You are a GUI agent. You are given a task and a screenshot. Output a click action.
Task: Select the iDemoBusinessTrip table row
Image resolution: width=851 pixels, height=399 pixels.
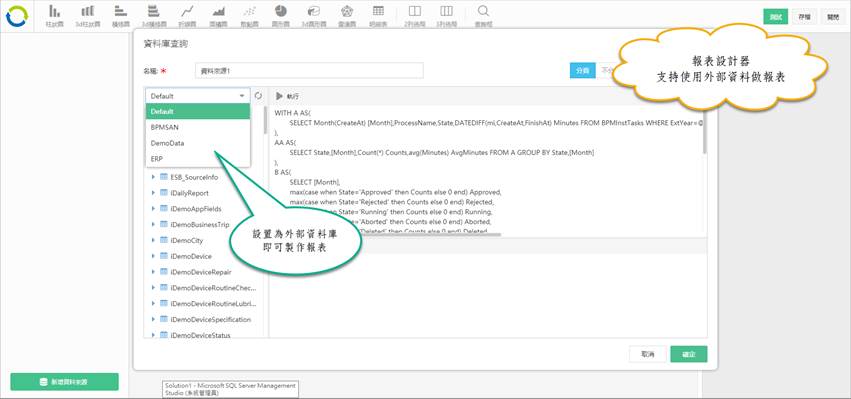coord(199,224)
